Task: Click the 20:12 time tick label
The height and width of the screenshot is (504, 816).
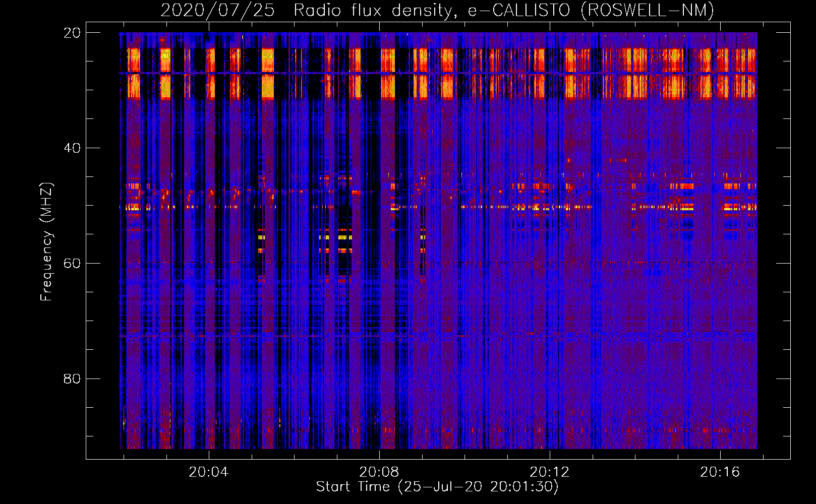Action: (549, 472)
